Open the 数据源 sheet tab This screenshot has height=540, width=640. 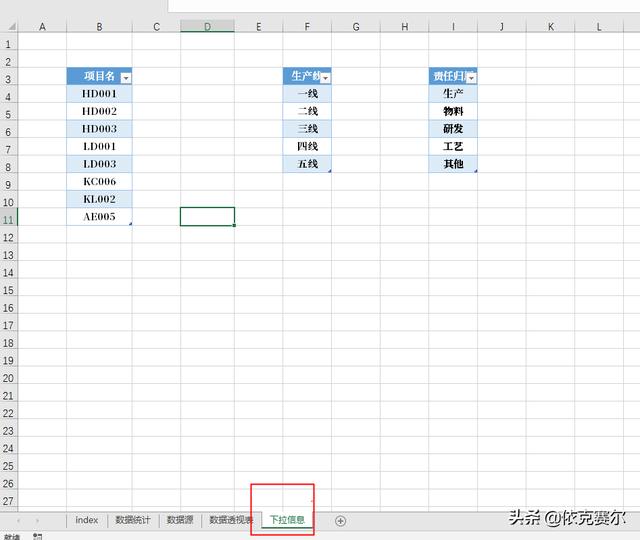(x=180, y=520)
